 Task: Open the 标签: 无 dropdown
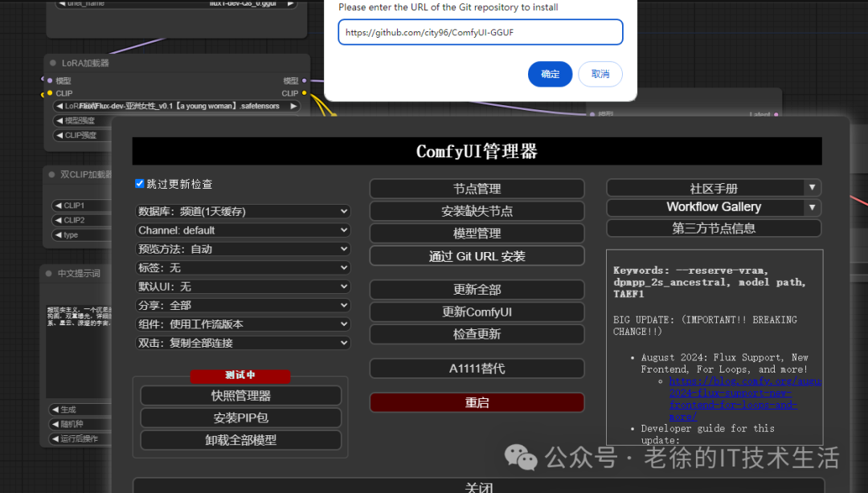pyautogui.click(x=243, y=268)
